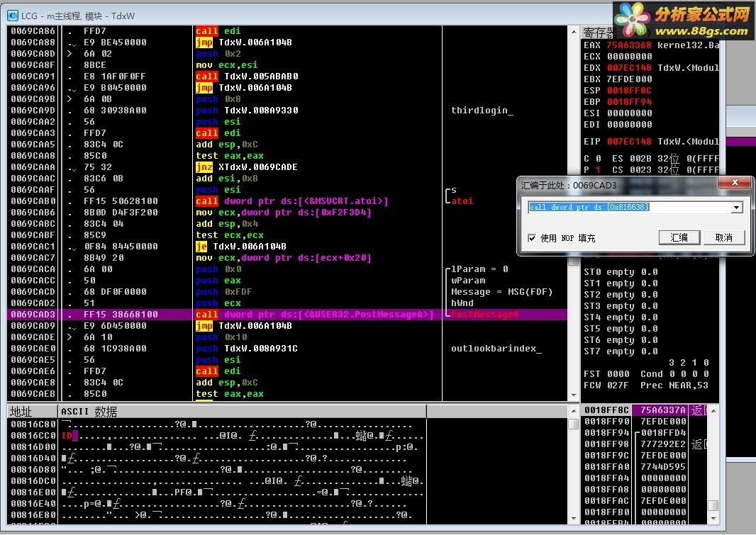Select stack entry 0018FFA0 value 7744D595
This screenshot has width=756, height=535.
pos(663,467)
